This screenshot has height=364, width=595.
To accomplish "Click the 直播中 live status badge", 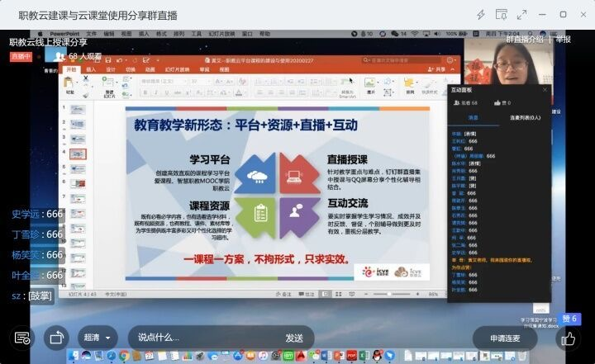I will tap(21, 56).
